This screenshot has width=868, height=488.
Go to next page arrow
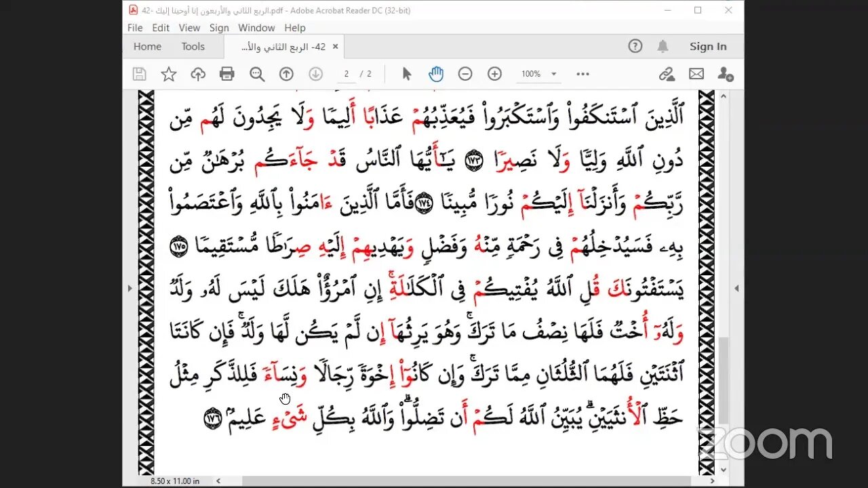[315, 74]
